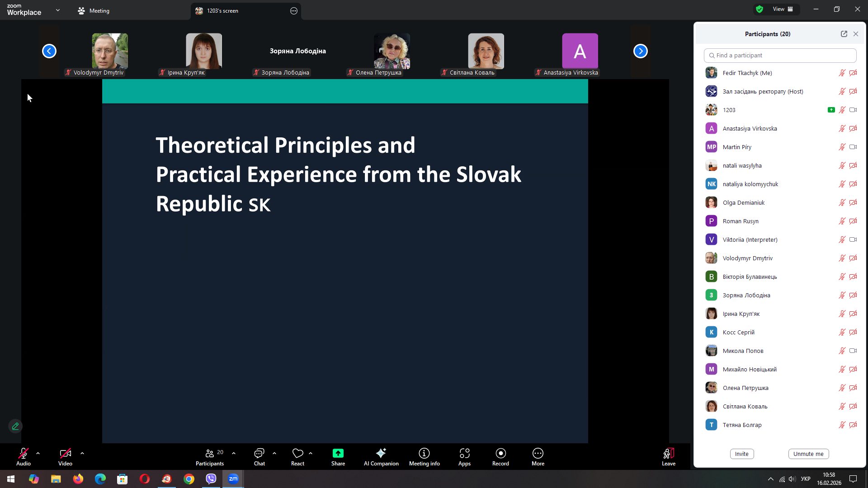
Task: Toggle the Participants panel button
Action: (x=209, y=456)
